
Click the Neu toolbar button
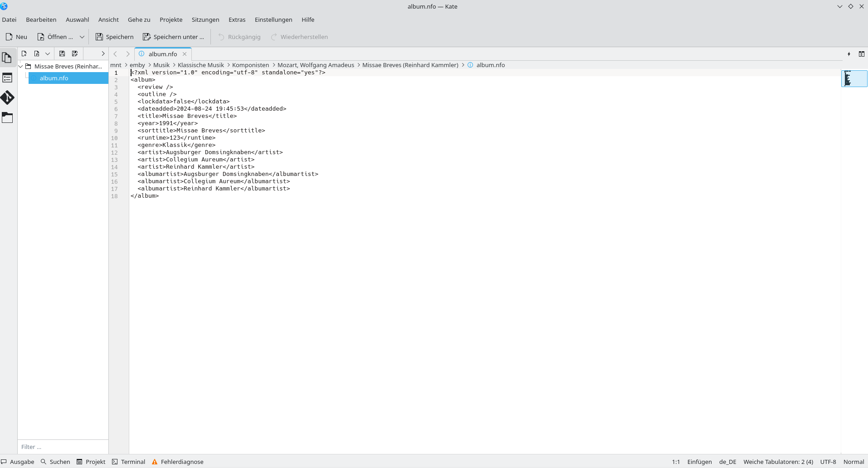coord(16,37)
